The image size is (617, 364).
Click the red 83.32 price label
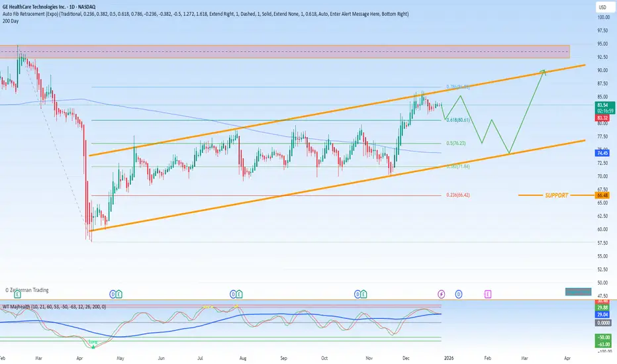(x=602, y=118)
